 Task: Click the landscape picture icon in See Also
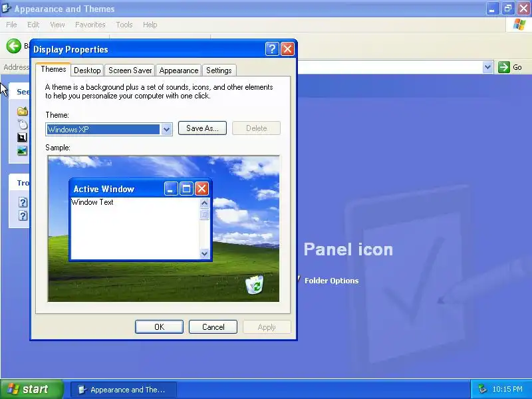point(22,151)
